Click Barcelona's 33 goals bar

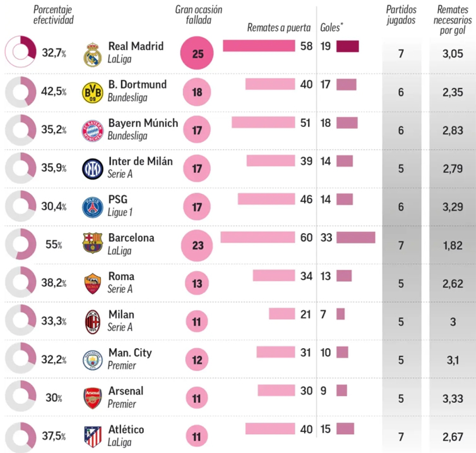(356, 238)
